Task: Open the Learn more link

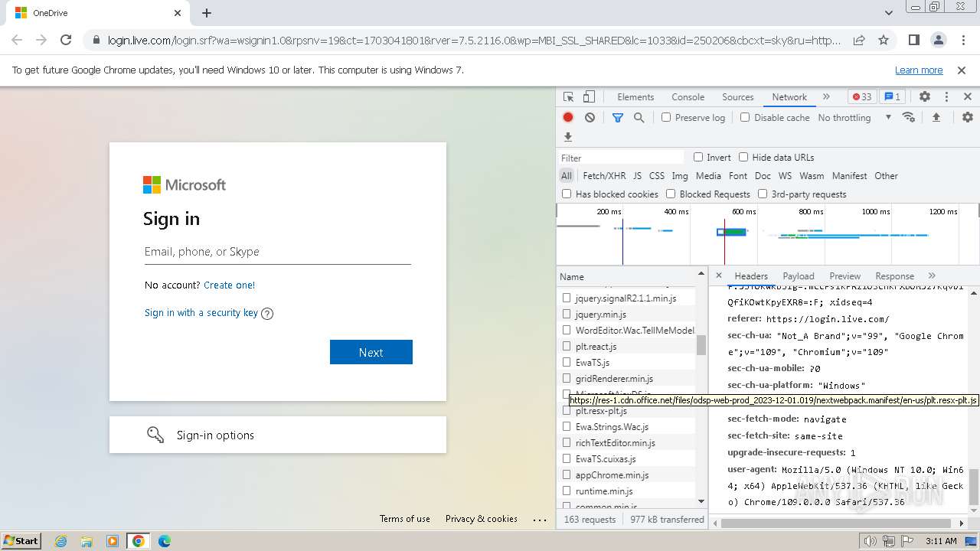Action: pos(919,70)
